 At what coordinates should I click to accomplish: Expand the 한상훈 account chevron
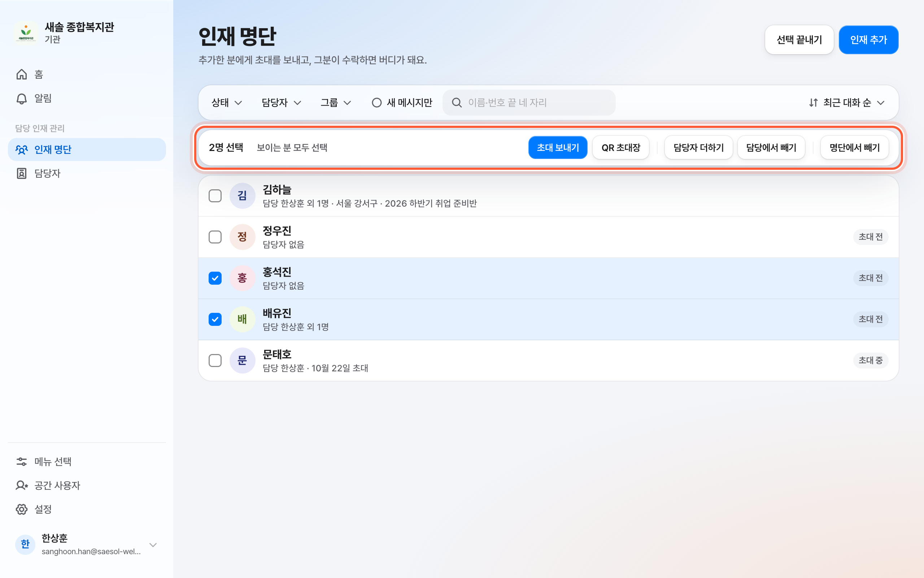(x=153, y=545)
